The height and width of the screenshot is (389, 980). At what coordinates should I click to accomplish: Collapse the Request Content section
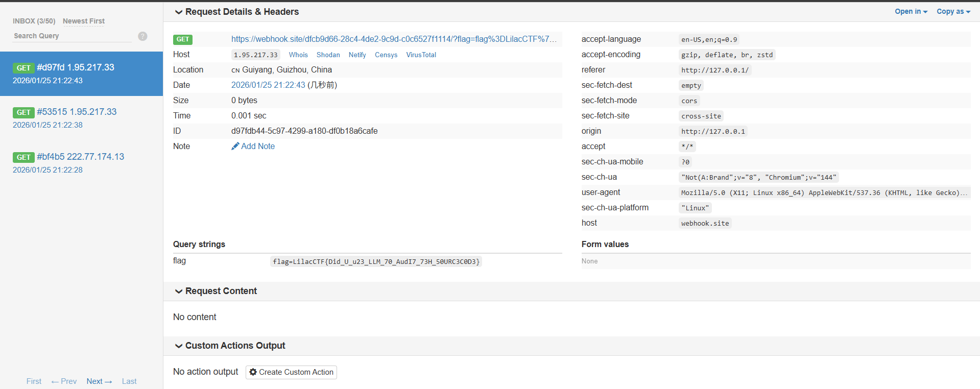pos(179,291)
